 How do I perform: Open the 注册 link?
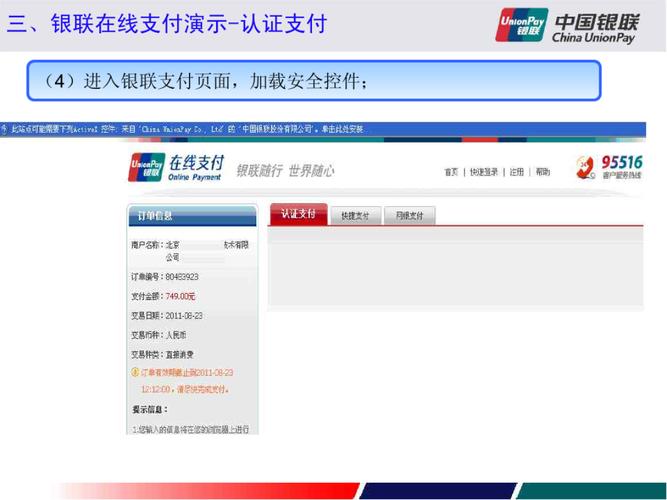tap(516, 172)
